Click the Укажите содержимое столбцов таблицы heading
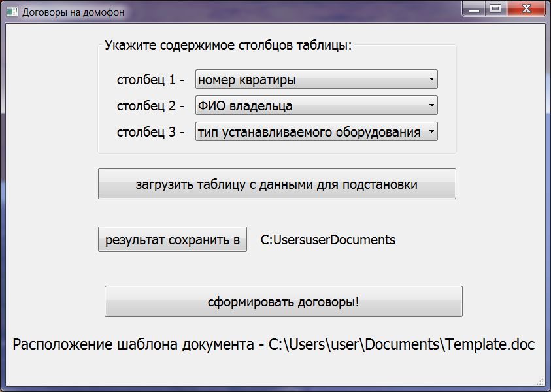This screenshot has height=392, width=551. [x=228, y=45]
